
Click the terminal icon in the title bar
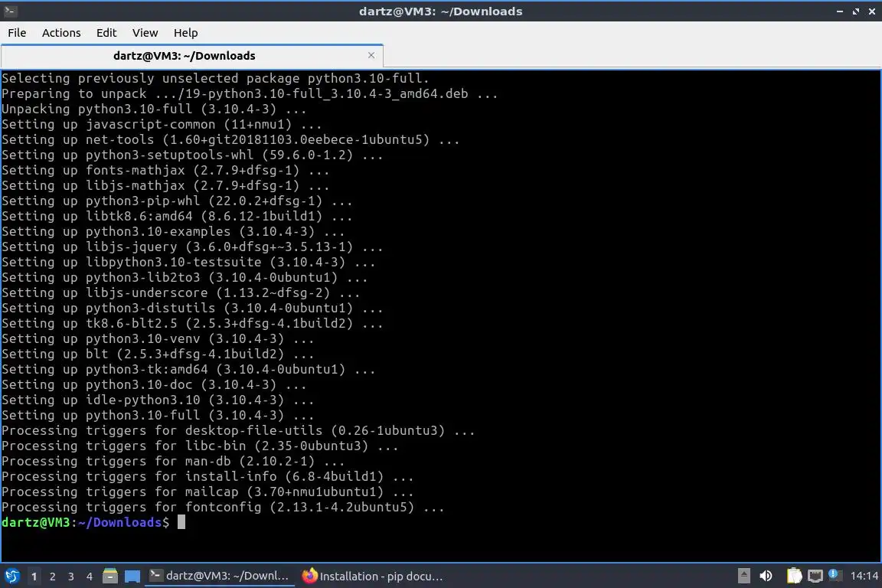click(x=10, y=11)
